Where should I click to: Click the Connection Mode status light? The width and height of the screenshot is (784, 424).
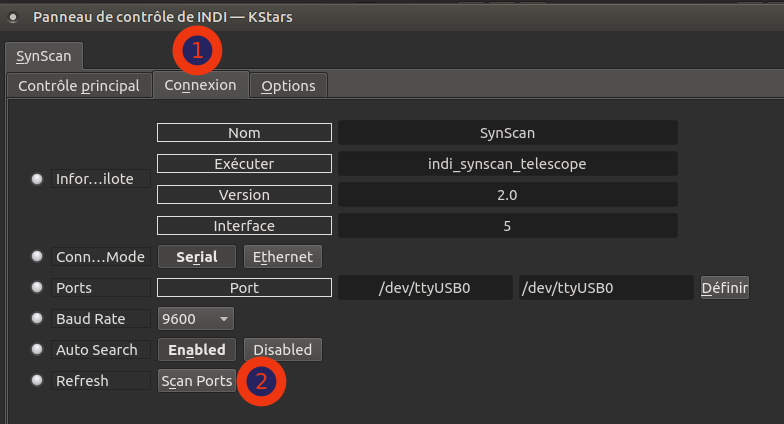coord(38,257)
